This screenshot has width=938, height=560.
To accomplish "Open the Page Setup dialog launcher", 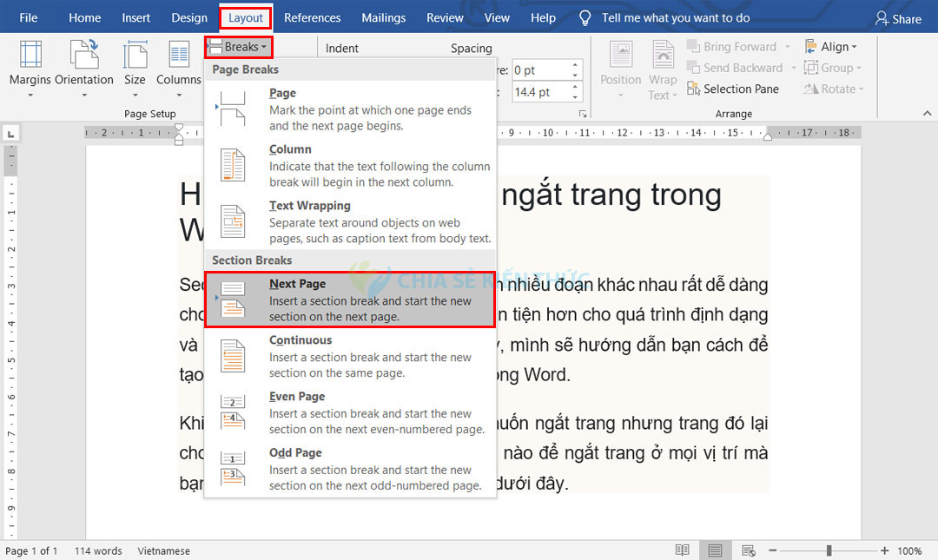I will tap(582, 114).
